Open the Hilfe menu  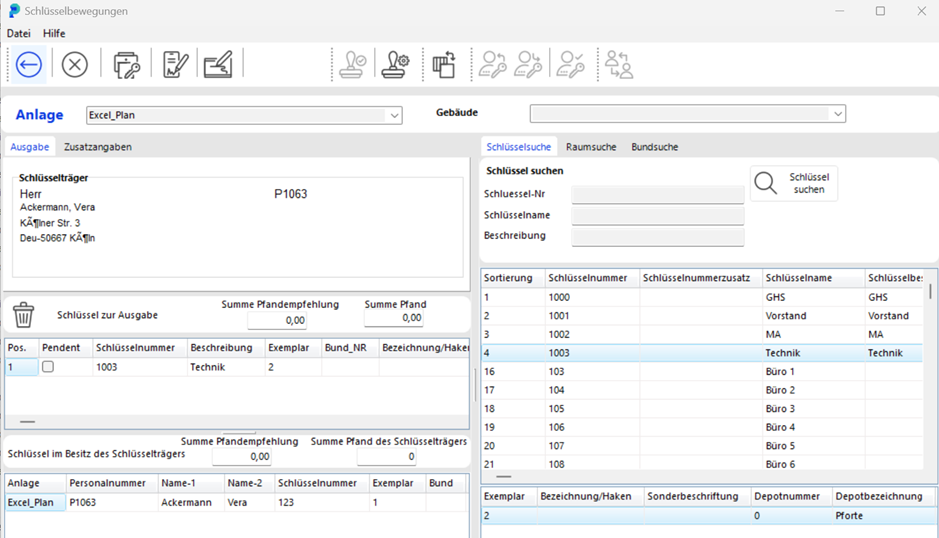click(x=54, y=34)
